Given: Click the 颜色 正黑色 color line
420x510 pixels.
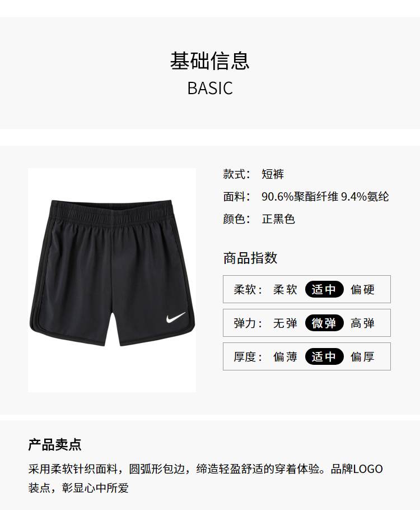Looking at the screenshot, I should tap(259, 219).
